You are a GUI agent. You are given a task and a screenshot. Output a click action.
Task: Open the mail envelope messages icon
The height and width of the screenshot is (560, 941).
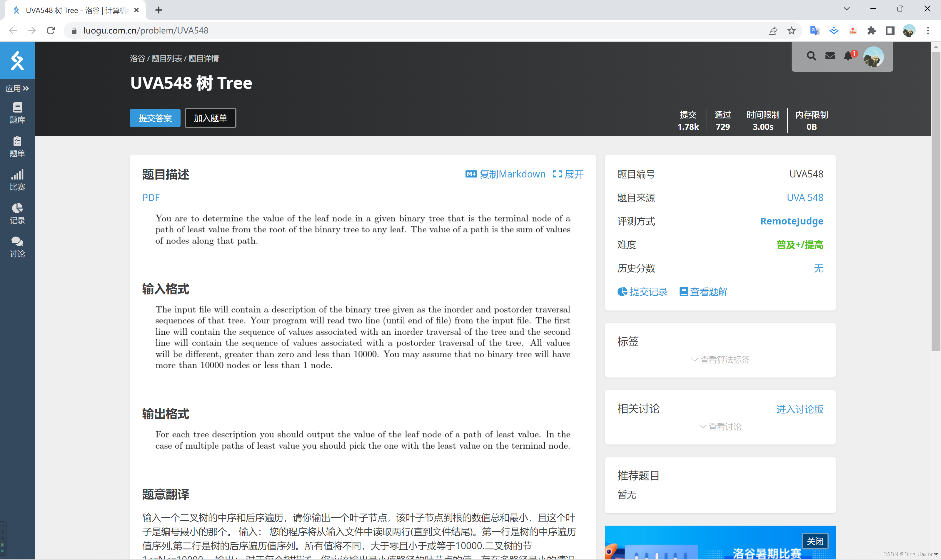830,56
